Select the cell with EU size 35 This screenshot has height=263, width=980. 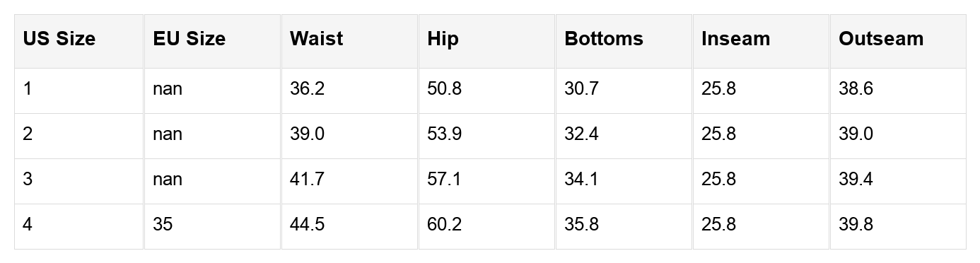pos(212,226)
